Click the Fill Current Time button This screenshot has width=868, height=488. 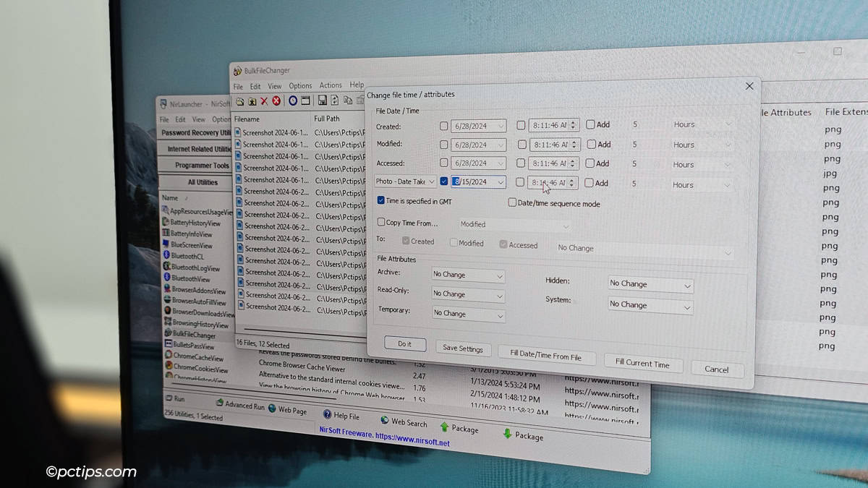643,364
